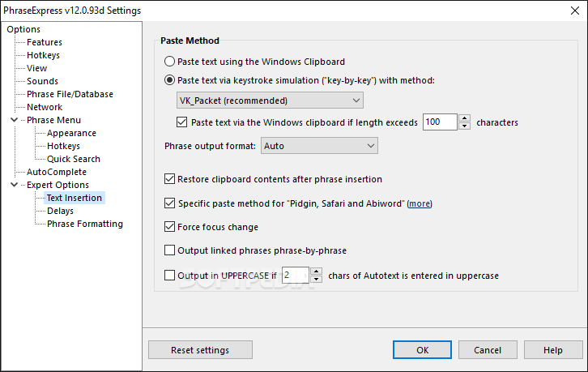Select Paste text using Windows Clipboard radio
588x372 pixels.
[169, 62]
